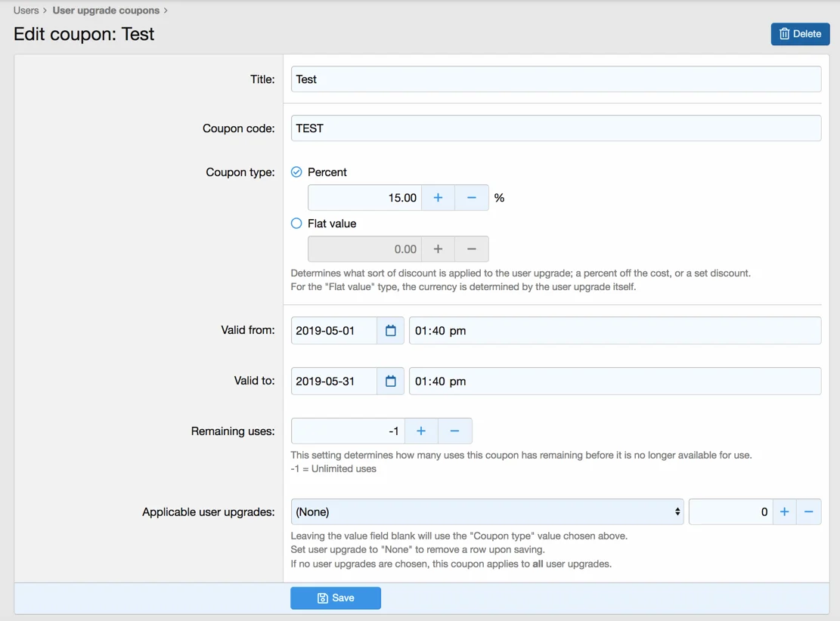This screenshot has height=621, width=840.
Task: Increase the applicable user upgrade value
Action: 784,512
